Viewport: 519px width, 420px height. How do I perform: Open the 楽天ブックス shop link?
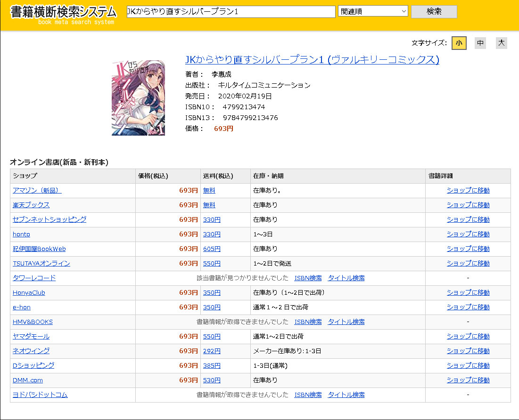(31, 205)
